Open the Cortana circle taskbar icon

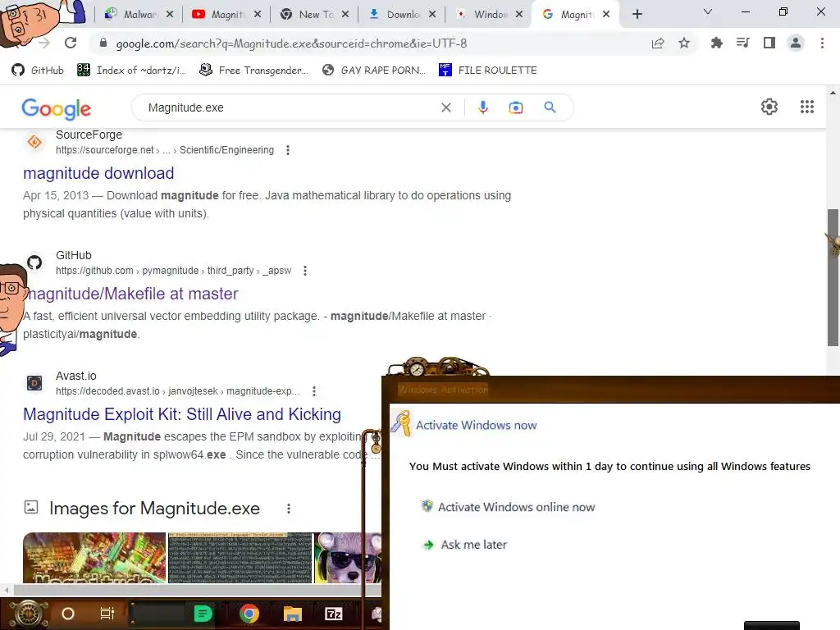pyautogui.click(x=68, y=614)
